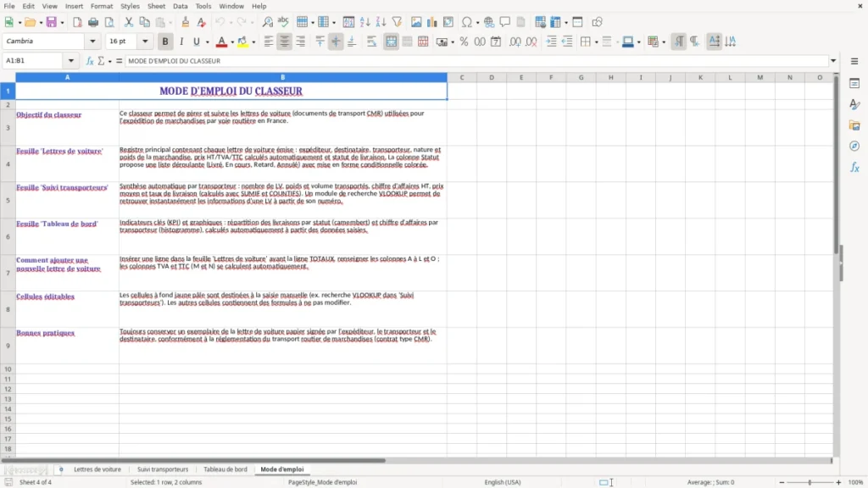Screen dimensions: 868x488
Task: Click the Insert Image icon
Action: pos(416,22)
